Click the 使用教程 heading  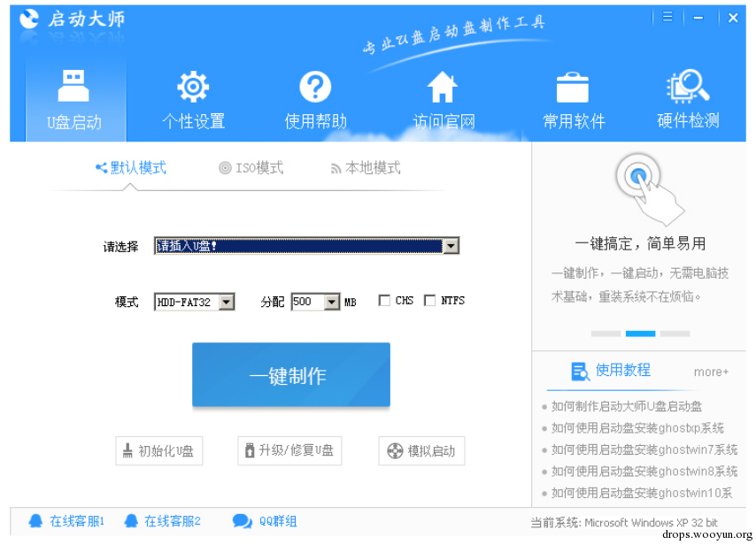[x=623, y=370]
